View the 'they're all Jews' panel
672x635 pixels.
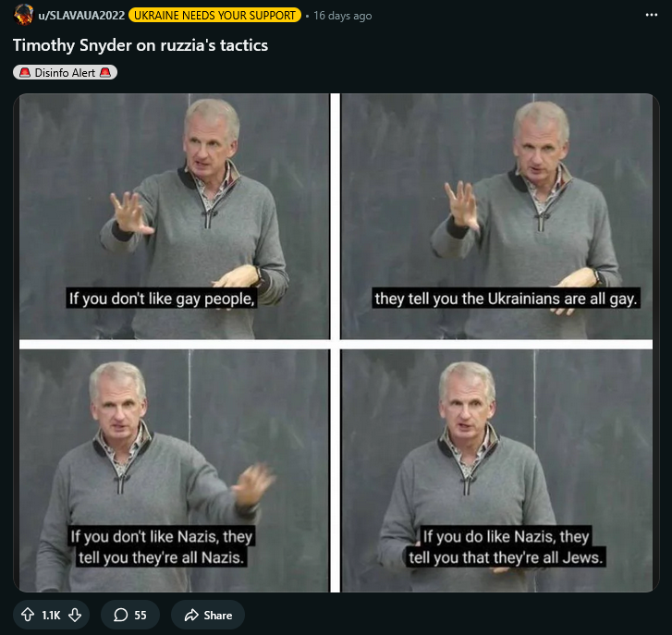click(496, 470)
